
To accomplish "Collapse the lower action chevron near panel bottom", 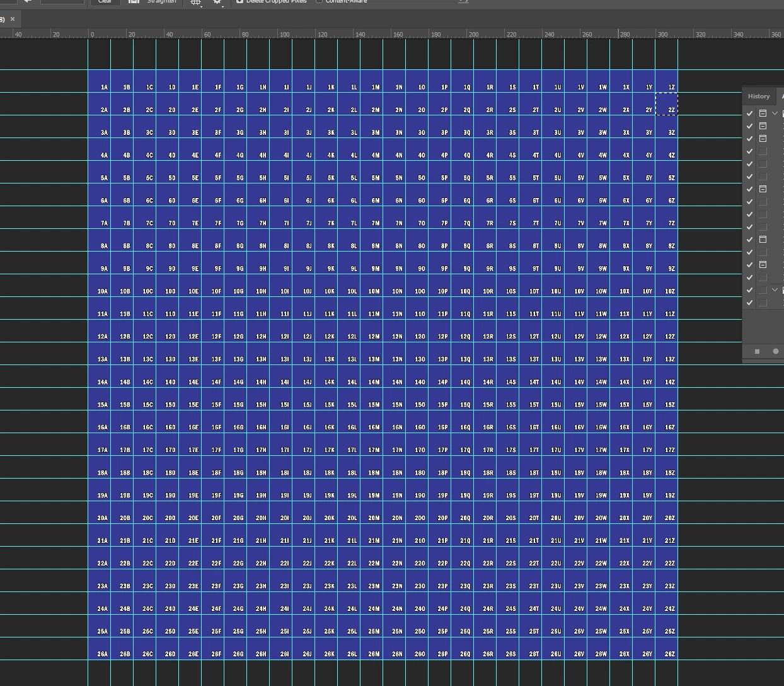I will pyautogui.click(x=775, y=290).
